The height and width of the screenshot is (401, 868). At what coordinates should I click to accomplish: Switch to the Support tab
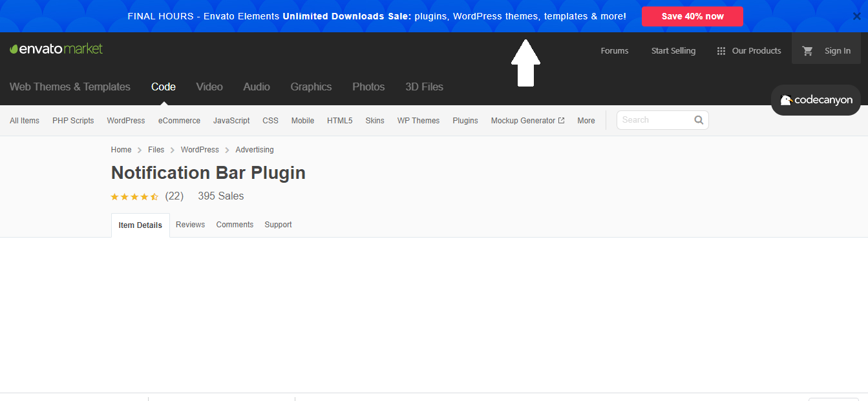coord(278,225)
